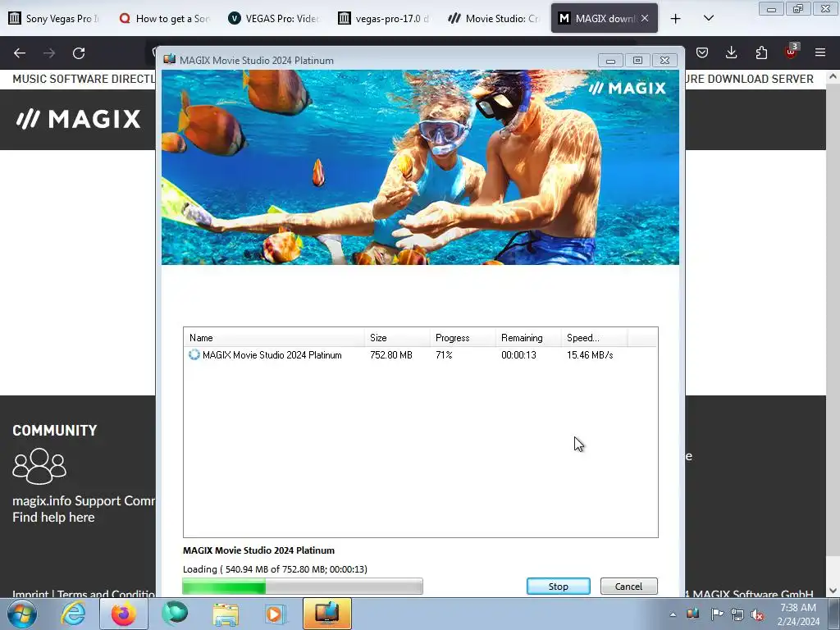Select MAGIX Movie Studio 2024 Platinum row

[x=421, y=354]
